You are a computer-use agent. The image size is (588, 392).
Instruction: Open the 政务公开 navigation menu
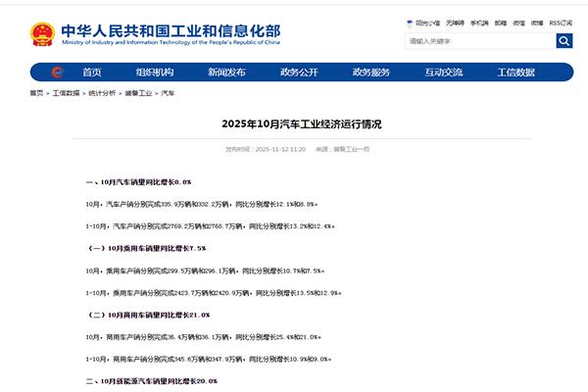tap(299, 73)
